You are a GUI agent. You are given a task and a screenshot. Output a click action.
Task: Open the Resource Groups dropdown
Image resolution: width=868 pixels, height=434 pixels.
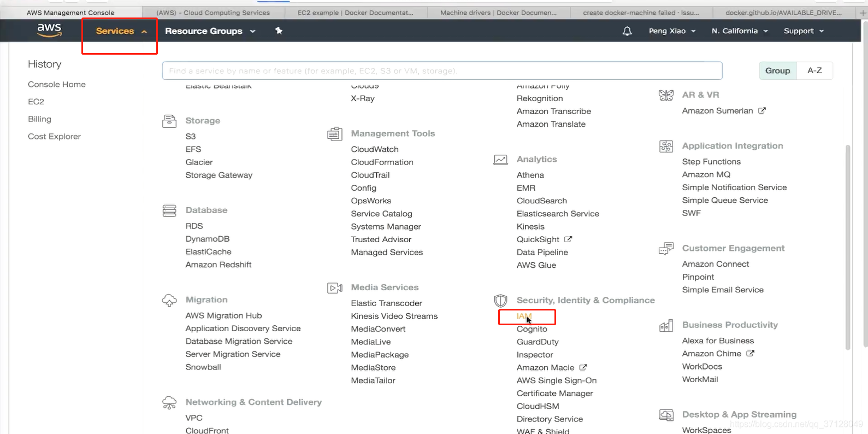pos(210,31)
